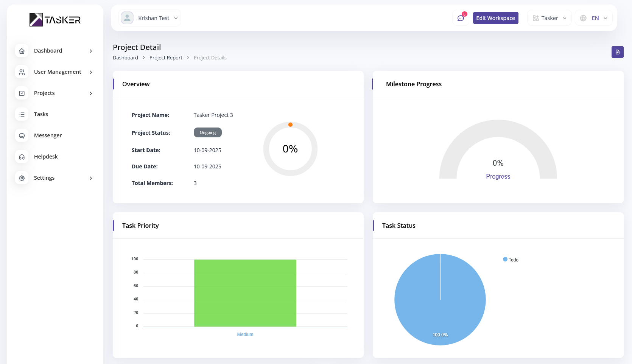Click the Edit Workspace button
The height and width of the screenshot is (364, 632).
click(x=495, y=18)
